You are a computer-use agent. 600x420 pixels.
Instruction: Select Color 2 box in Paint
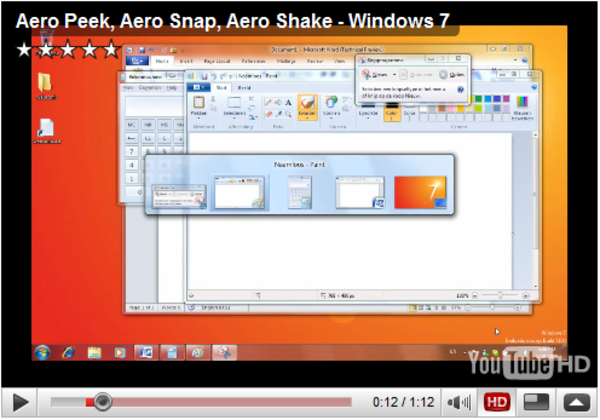tap(409, 112)
